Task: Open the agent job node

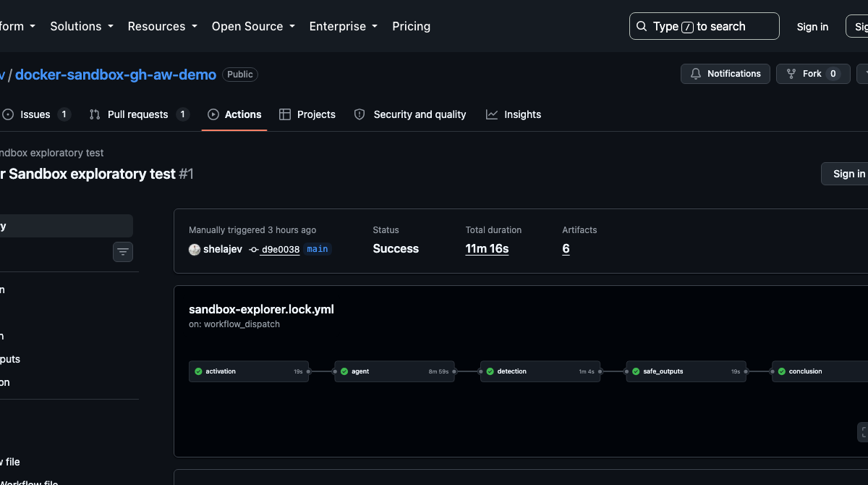Action: [x=394, y=371]
